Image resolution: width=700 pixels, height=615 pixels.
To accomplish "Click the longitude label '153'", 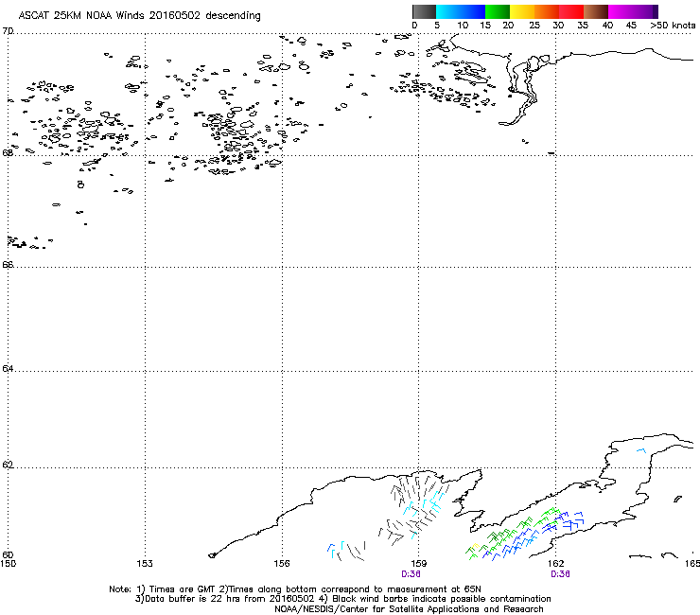I will point(145,564).
